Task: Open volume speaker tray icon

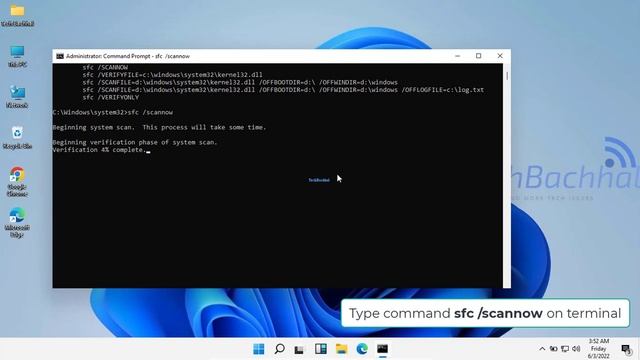Action: pyautogui.click(x=576, y=349)
